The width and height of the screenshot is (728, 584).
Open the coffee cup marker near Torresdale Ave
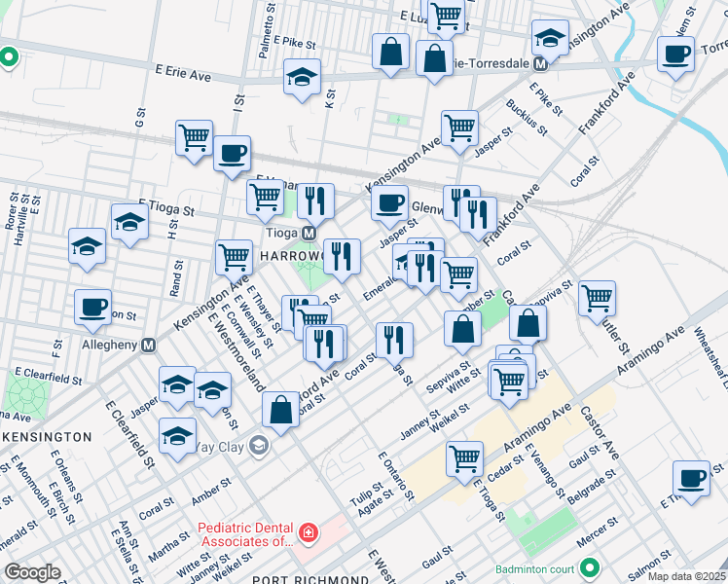(x=676, y=56)
